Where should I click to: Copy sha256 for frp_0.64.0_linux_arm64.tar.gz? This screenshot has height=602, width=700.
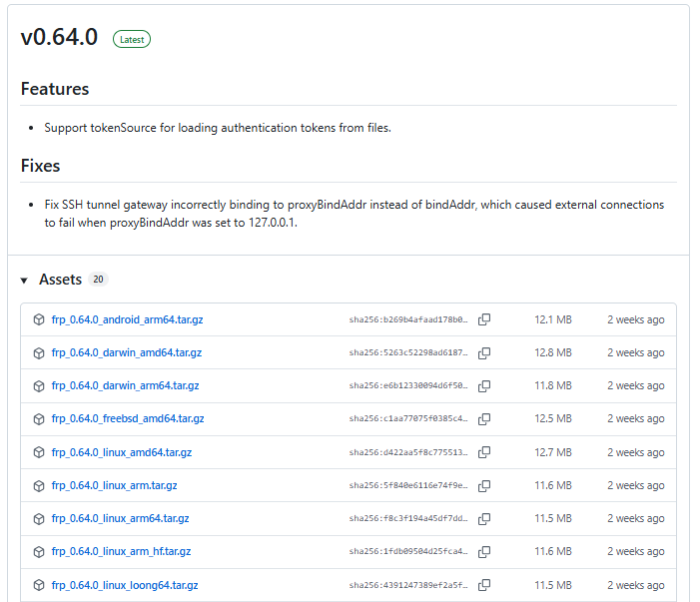484,518
